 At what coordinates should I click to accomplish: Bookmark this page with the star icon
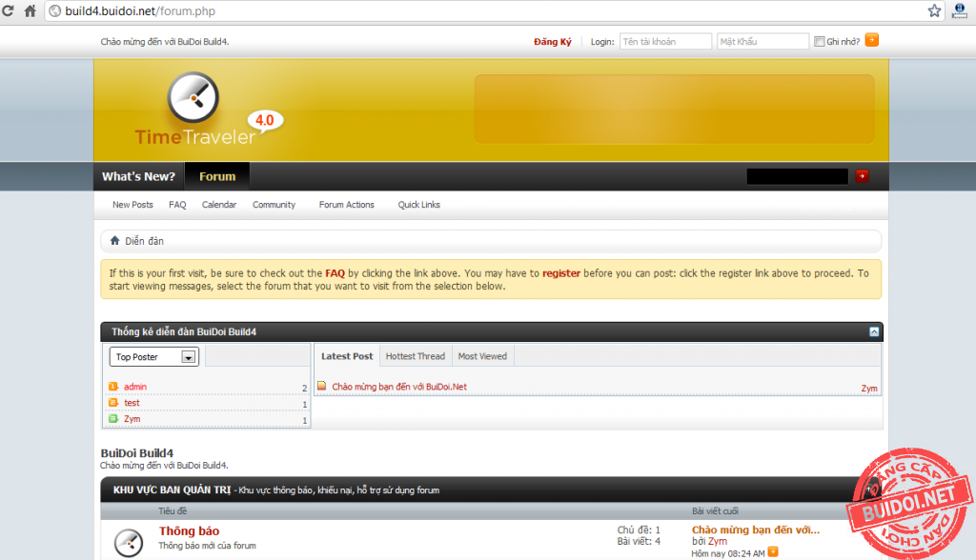[934, 11]
